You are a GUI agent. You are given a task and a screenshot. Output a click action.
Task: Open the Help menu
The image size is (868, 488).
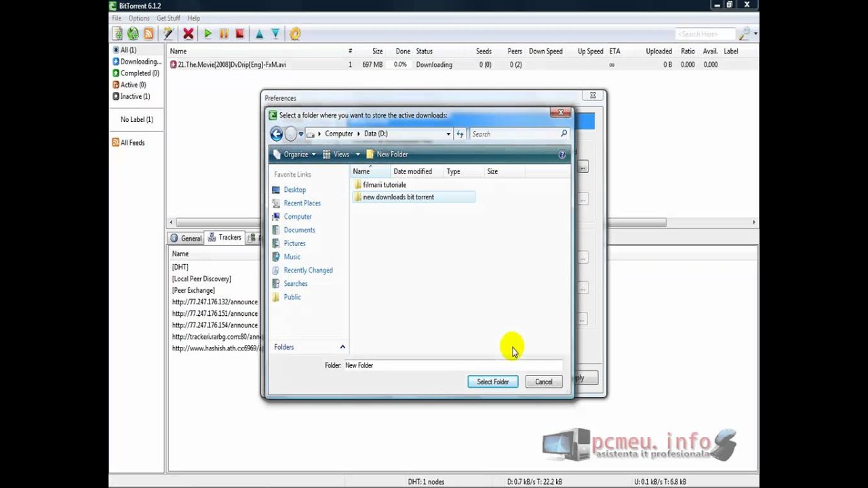(193, 18)
